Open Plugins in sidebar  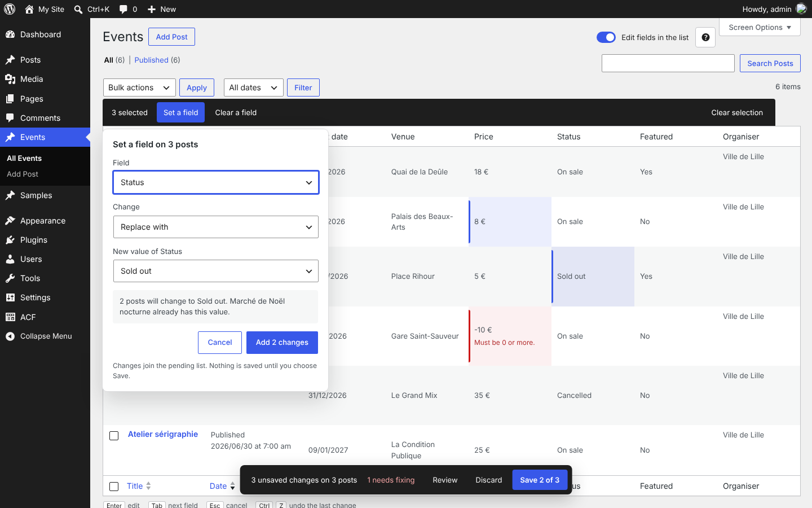click(45, 240)
